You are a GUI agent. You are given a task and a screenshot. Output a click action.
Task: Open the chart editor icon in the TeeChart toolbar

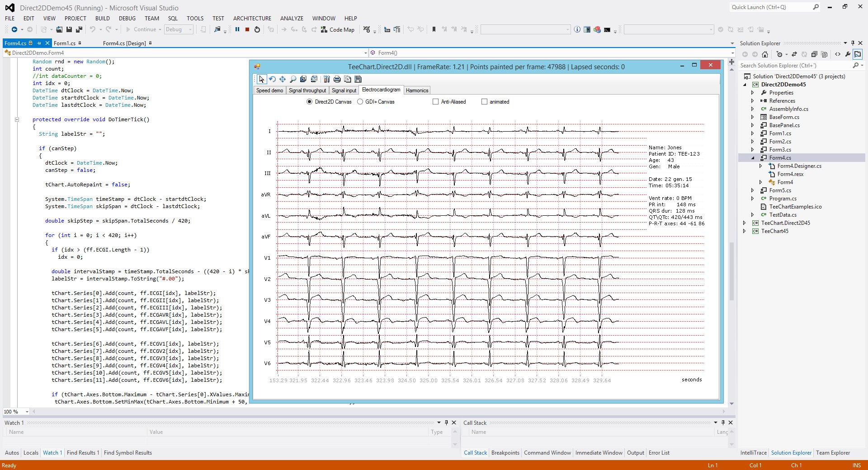pos(326,79)
